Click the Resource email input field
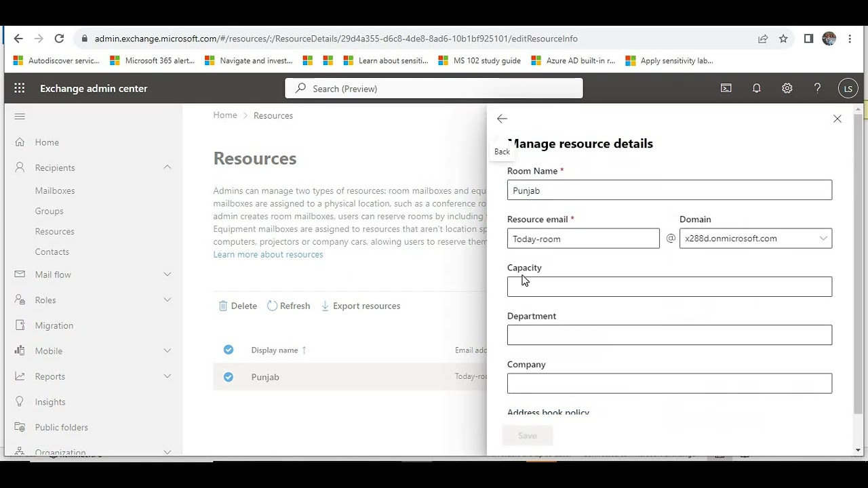This screenshot has height=488, width=868. (x=583, y=239)
